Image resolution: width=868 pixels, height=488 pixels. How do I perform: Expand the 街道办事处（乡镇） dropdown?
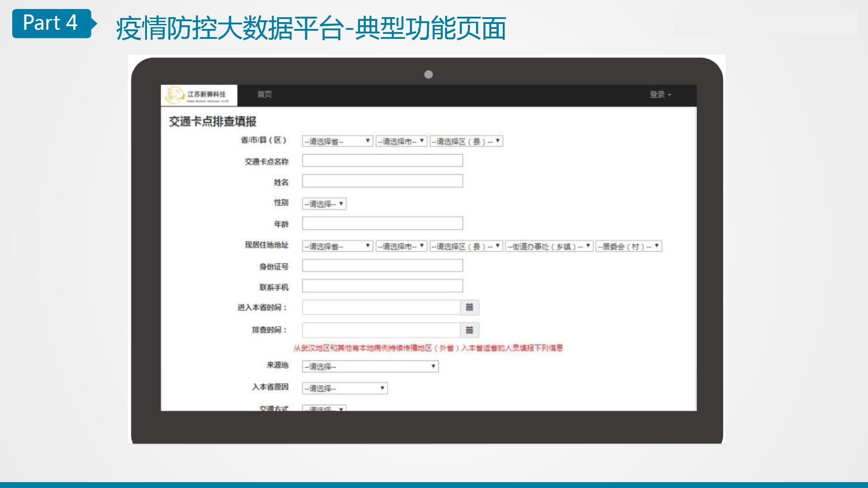click(x=549, y=246)
